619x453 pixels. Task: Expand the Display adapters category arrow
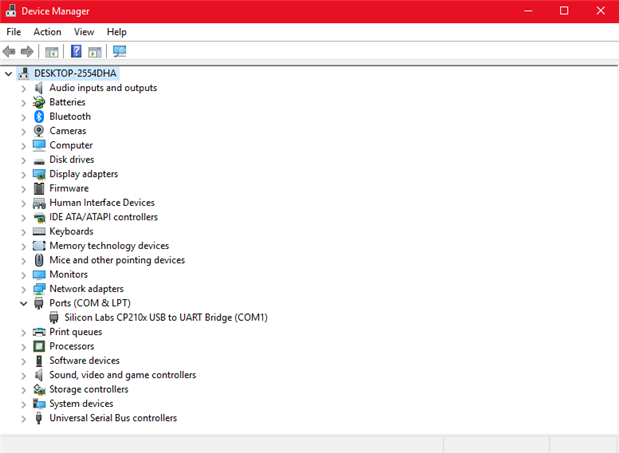(24, 174)
